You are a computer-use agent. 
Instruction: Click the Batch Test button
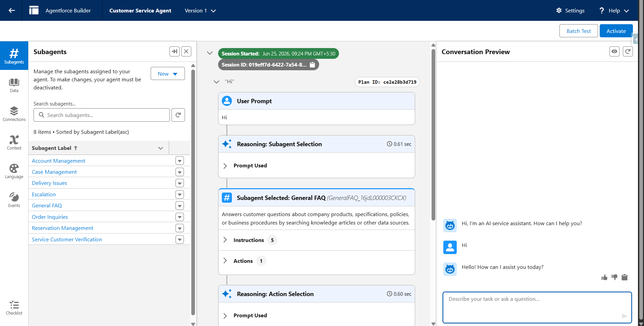[579, 31]
